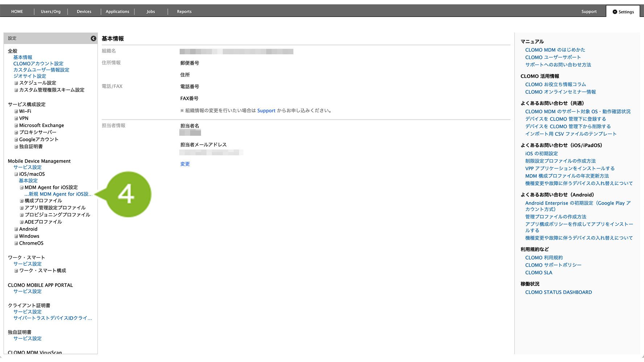The width and height of the screenshot is (644, 362).
Task: Expand the VPN settings node
Action: 16,118
